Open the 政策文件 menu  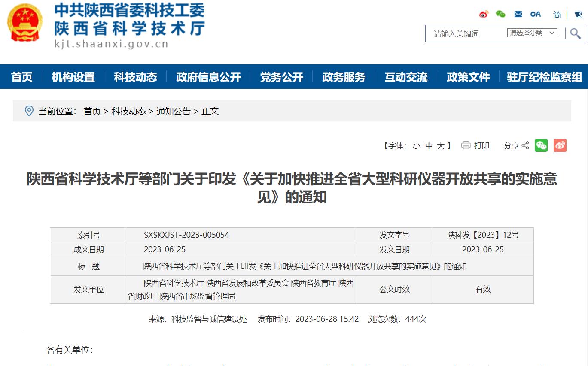468,77
